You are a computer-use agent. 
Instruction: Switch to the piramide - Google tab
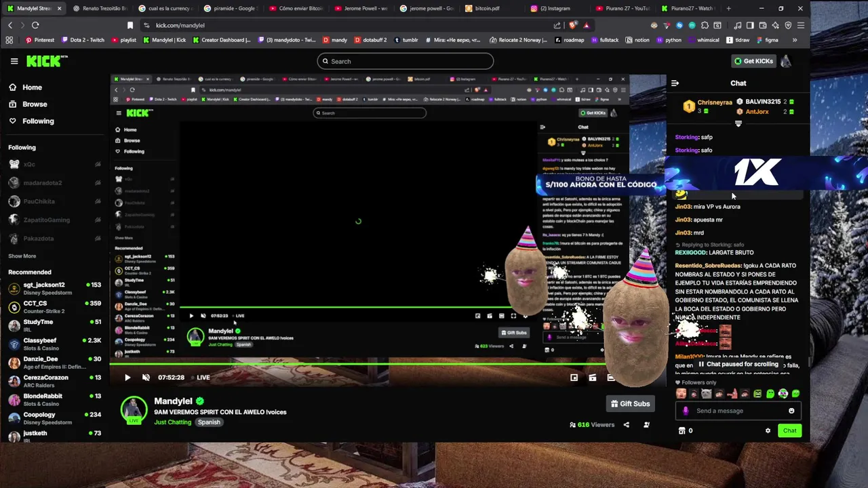(231, 8)
